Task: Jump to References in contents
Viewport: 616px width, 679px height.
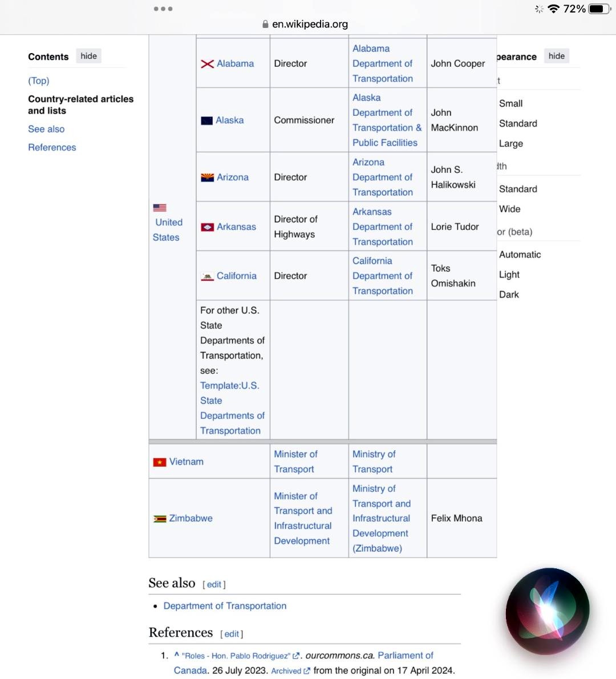Action: click(x=52, y=147)
